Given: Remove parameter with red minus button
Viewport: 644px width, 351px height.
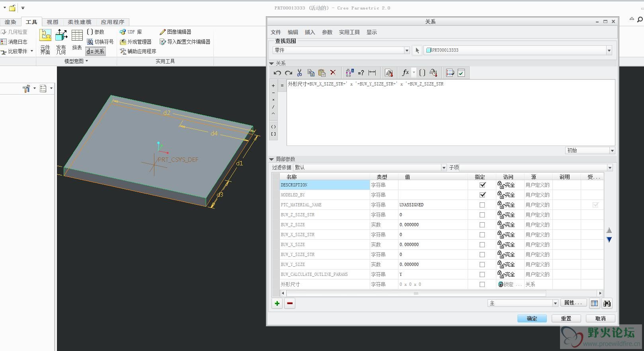Looking at the screenshot, I should 290,304.
